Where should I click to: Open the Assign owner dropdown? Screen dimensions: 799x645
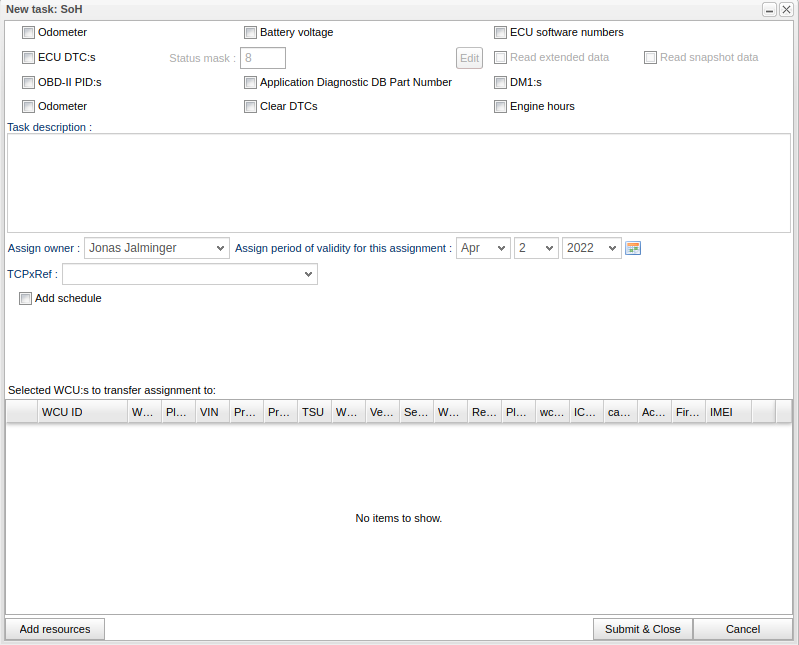click(x=156, y=248)
